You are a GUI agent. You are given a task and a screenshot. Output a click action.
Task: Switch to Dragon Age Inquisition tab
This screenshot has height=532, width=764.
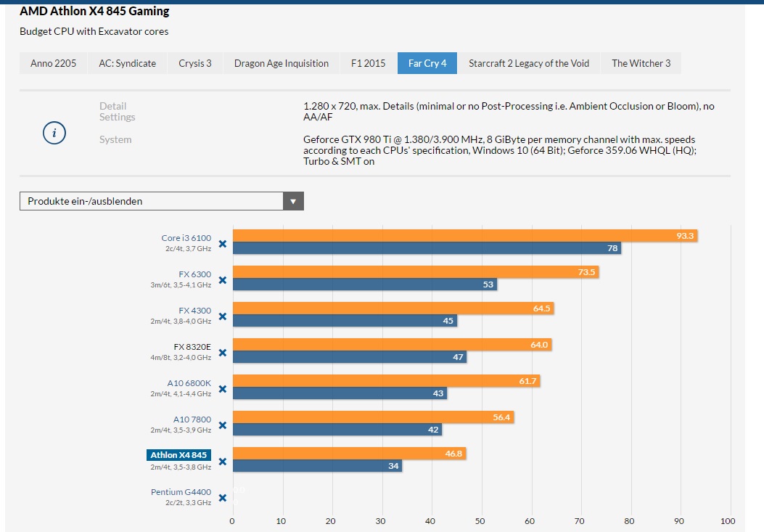pos(281,63)
